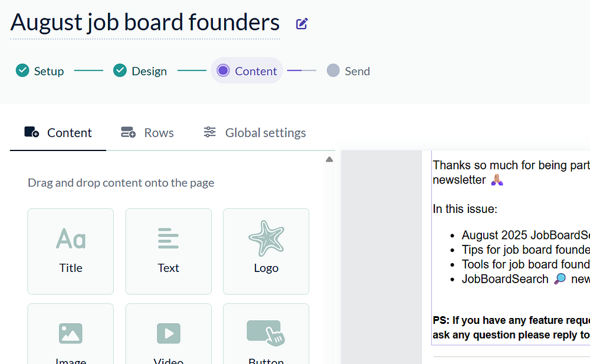
Task: Click the Design step green checkmark
Action: [120, 71]
